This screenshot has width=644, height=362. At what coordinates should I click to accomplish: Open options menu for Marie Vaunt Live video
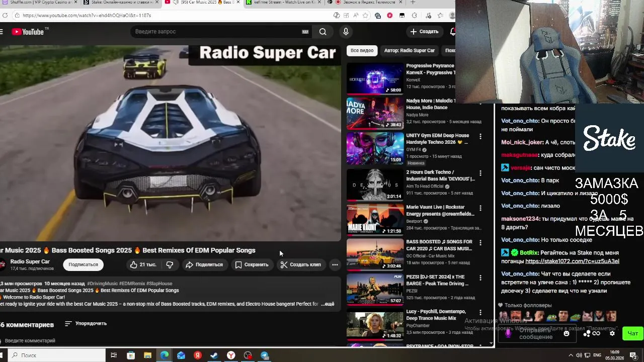480,208
